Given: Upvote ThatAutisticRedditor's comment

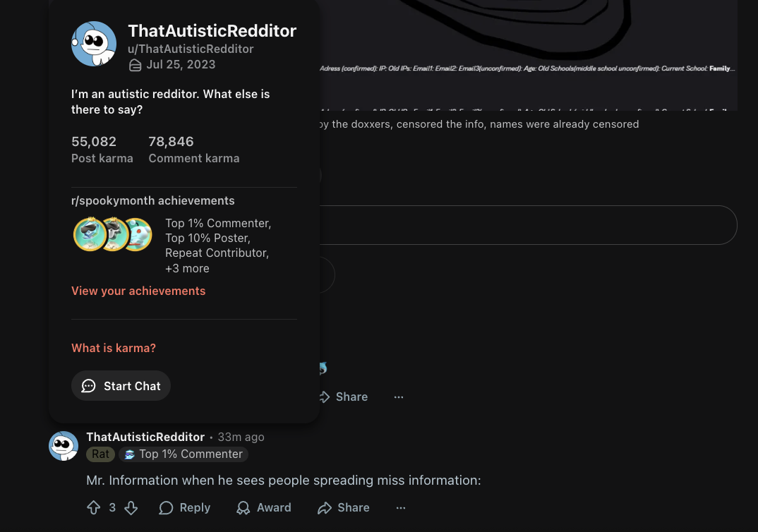Looking at the screenshot, I should coord(93,507).
